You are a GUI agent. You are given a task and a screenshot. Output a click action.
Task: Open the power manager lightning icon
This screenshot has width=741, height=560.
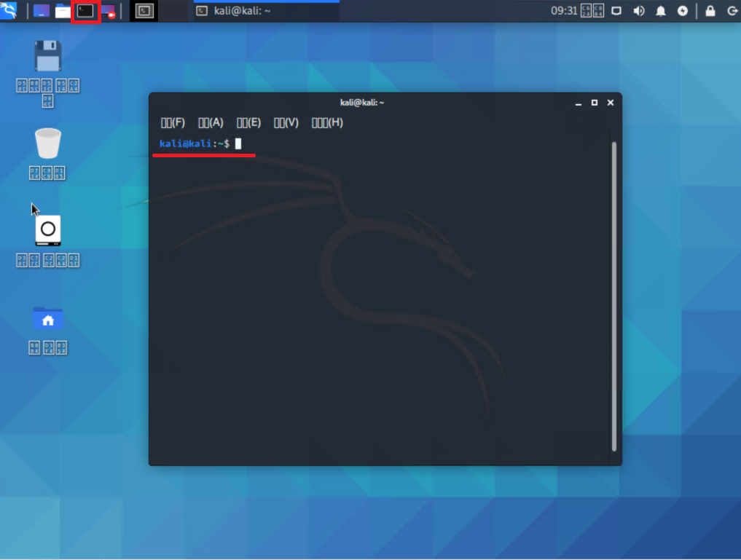[683, 11]
